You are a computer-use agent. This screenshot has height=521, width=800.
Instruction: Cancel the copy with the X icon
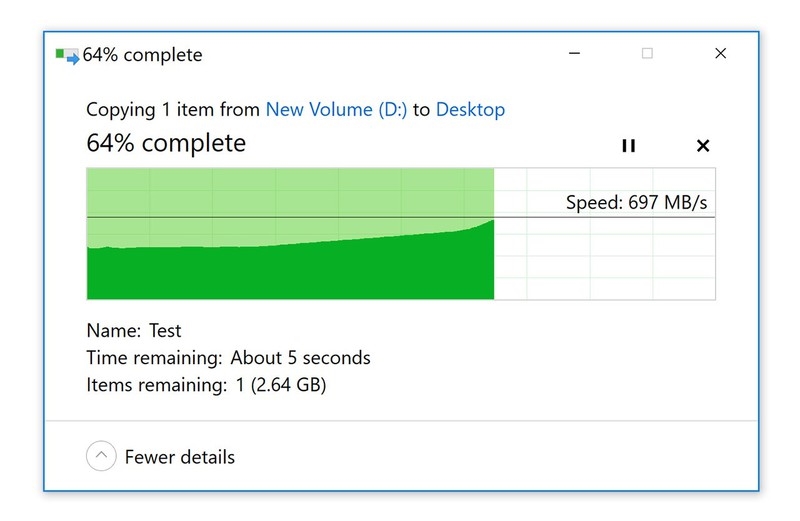703,146
